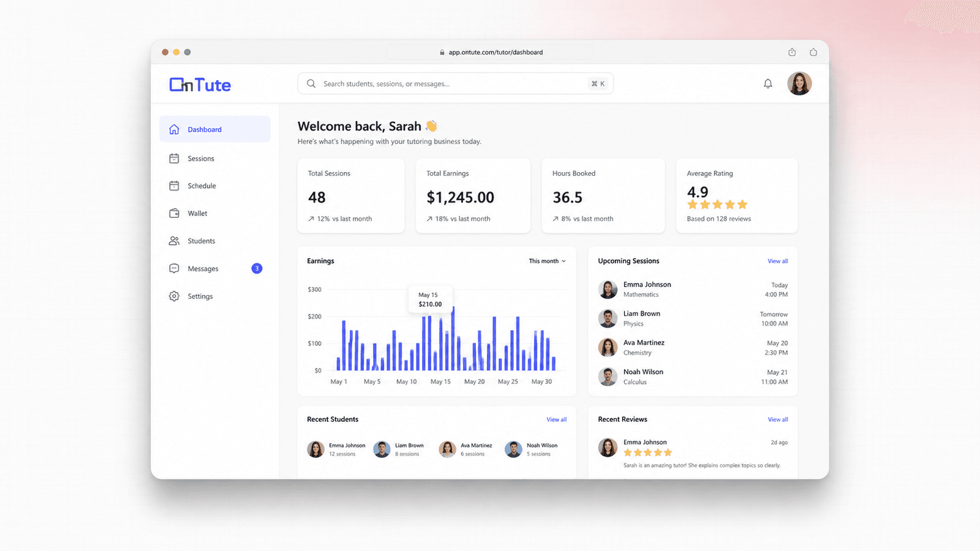Open Sarah's profile avatar menu
The height and width of the screenshot is (551, 980).
(x=799, y=83)
